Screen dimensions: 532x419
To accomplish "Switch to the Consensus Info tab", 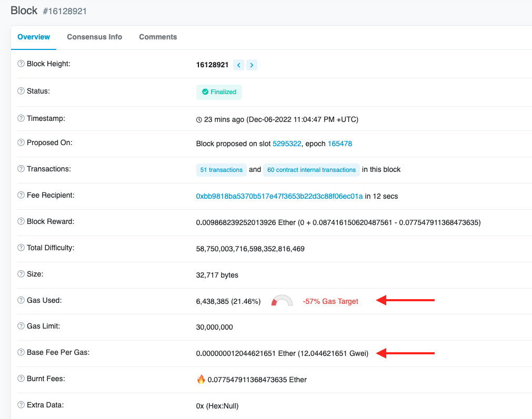I will [94, 37].
